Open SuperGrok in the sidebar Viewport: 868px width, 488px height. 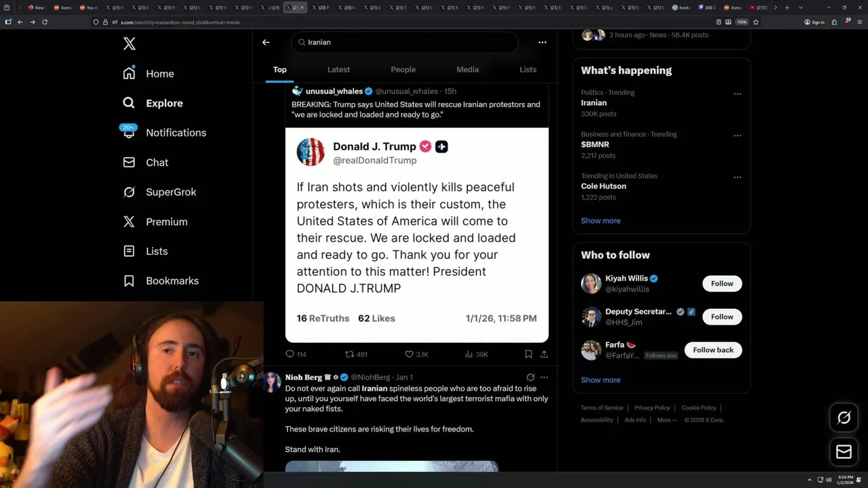point(171,192)
